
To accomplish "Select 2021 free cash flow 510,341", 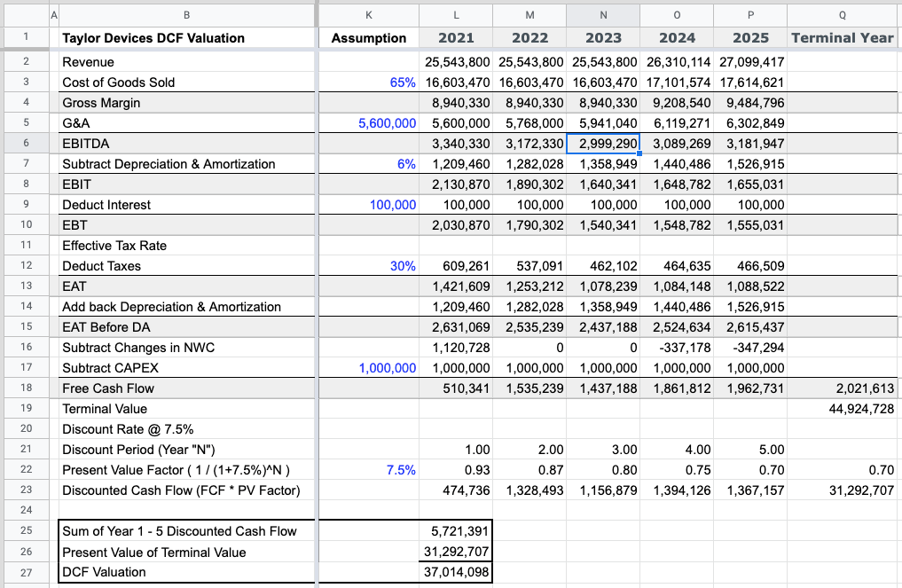I will (x=456, y=388).
